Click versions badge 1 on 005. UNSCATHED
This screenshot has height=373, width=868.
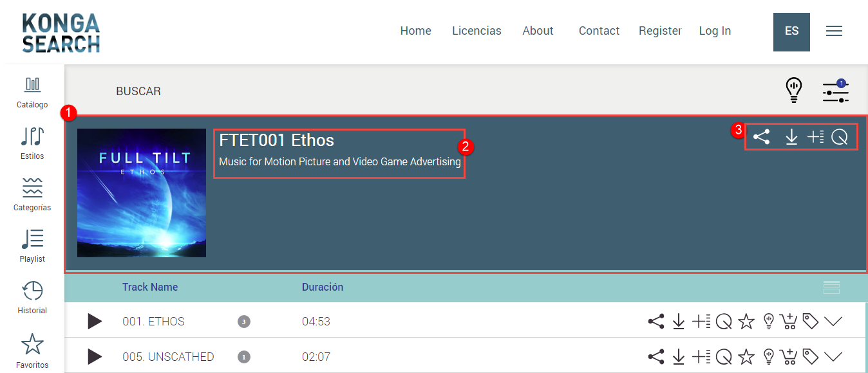pyautogui.click(x=244, y=357)
